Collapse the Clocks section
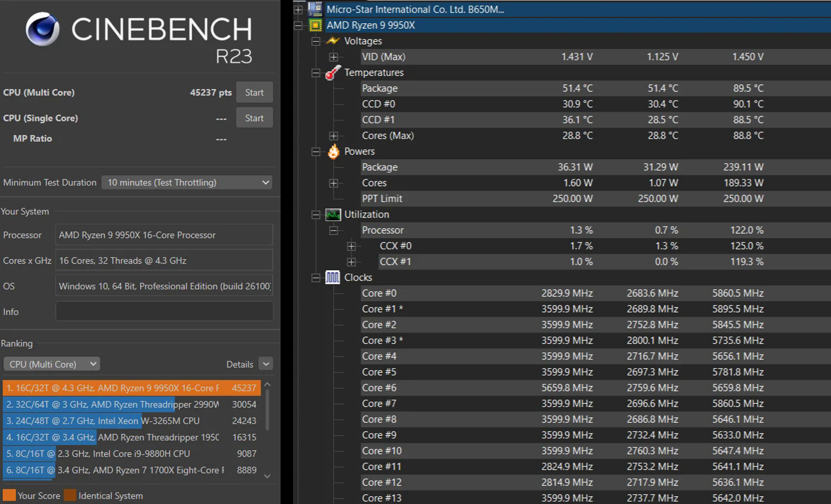Image resolution: width=831 pixels, height=504 pixels. coord(316,278)
